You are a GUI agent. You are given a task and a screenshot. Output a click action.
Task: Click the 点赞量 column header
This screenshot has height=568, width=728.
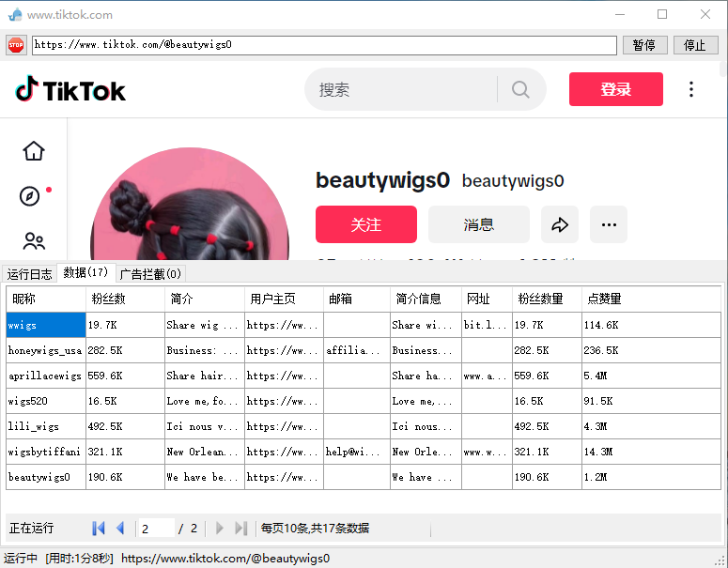pos(651,299)
